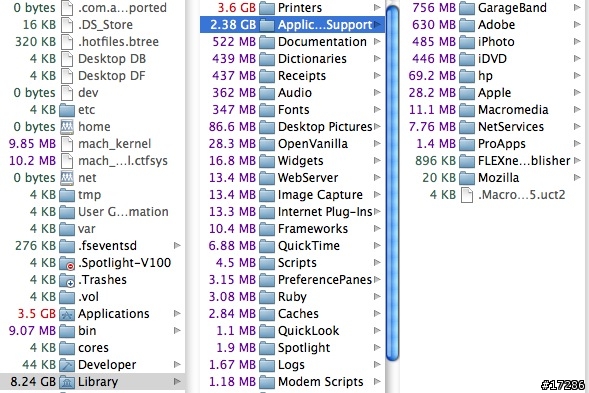Expand the .fseventsd folder arrow
This screenshot has width=589, height=393.
177,246
